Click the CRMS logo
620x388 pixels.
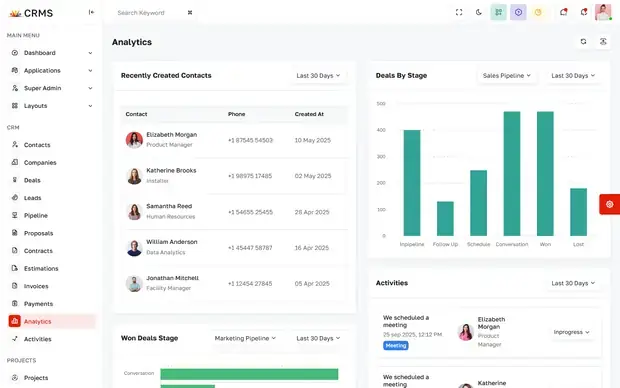[x=31, y=13]
